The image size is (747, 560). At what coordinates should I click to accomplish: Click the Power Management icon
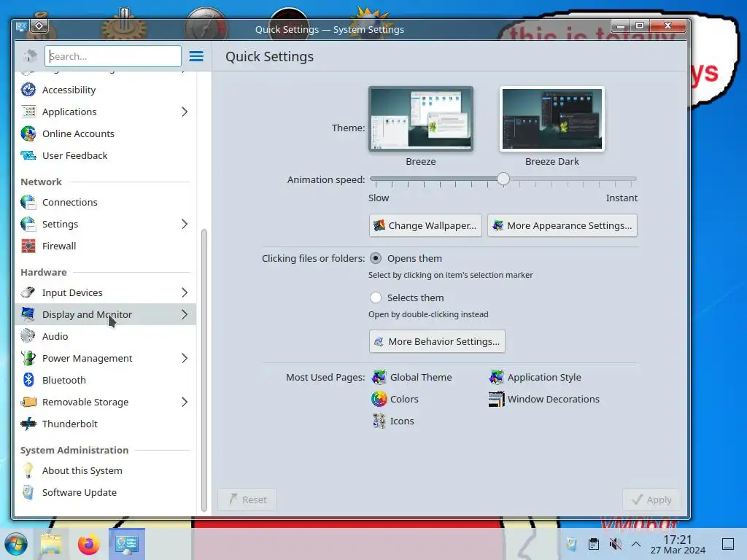(28, 358)
